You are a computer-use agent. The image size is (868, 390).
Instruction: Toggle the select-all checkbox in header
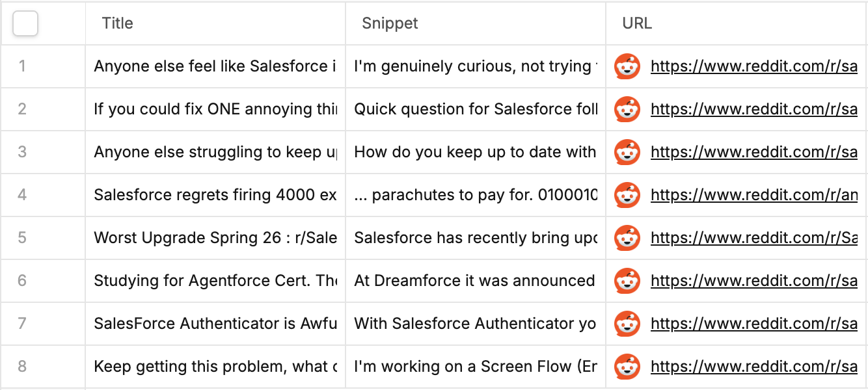(x=25, y=24)
